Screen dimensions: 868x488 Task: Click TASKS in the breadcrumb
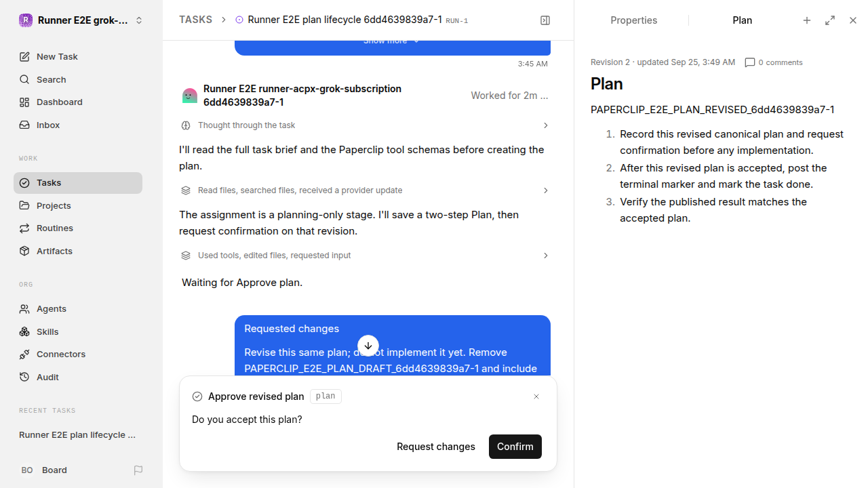[195, 20]
